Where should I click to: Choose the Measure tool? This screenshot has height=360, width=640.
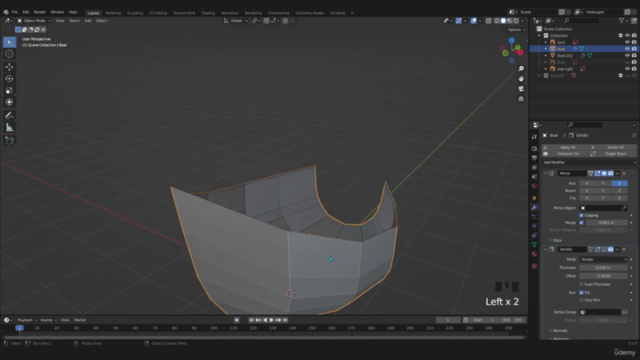pos(9,128)
